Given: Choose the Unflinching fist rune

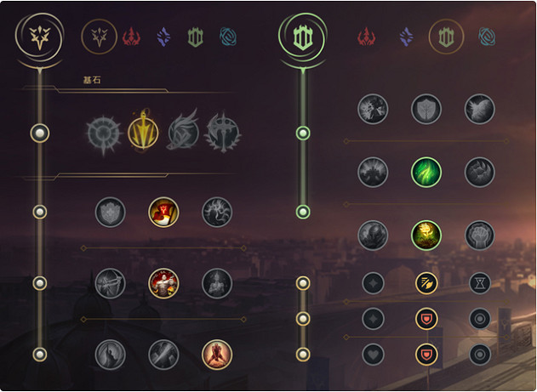Looking at the screenshot, I should tap(479, 236).
